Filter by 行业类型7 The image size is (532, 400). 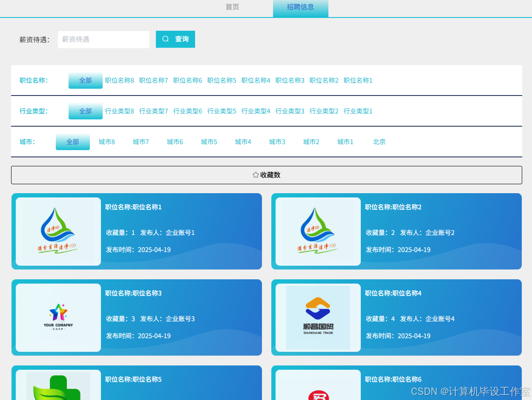[154, 111]
